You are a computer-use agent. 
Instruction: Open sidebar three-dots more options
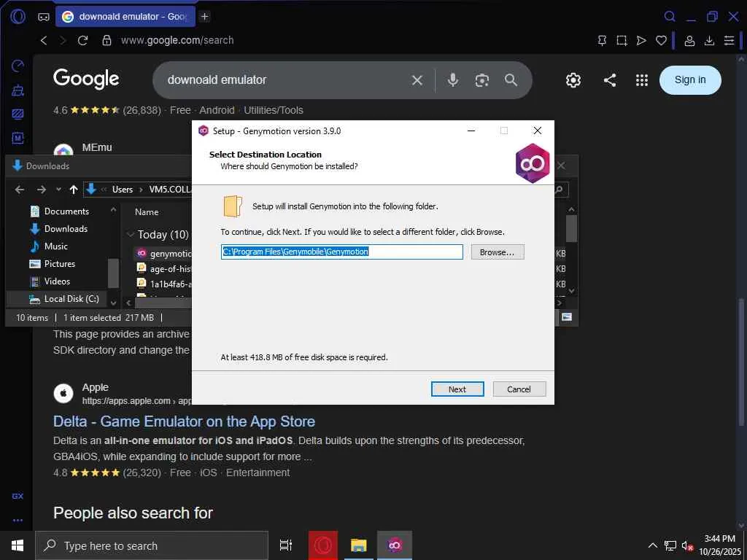pos(18,521)
